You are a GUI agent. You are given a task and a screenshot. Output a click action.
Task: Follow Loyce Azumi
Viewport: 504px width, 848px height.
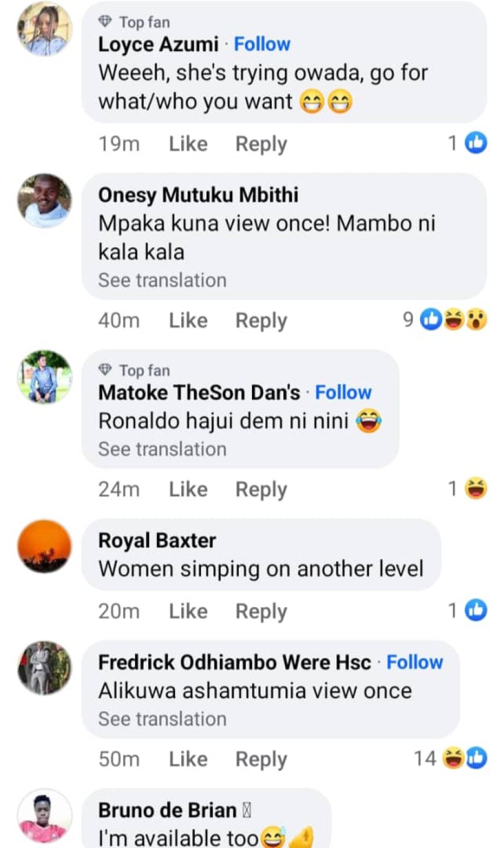pyautogui.click(x=262, y=45)
